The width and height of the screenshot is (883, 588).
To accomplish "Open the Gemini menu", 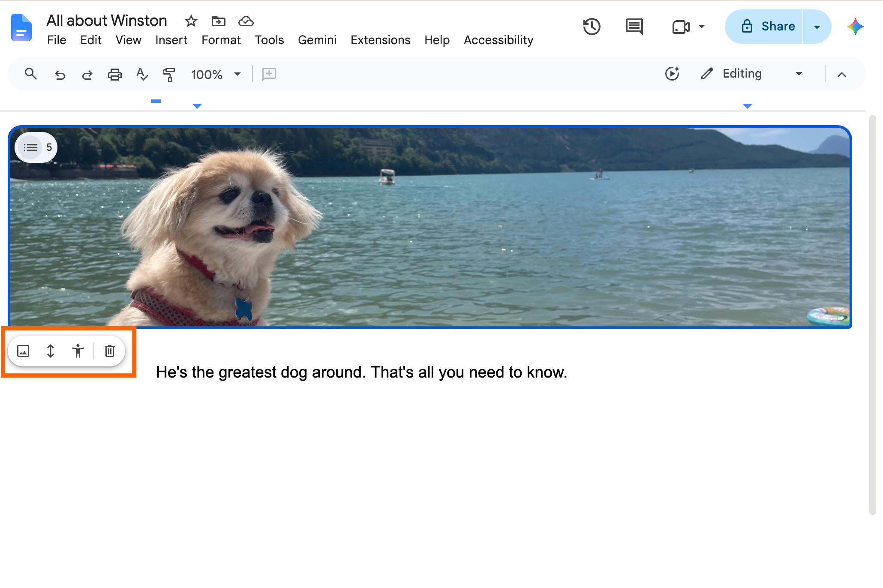I will pos(317,40).
